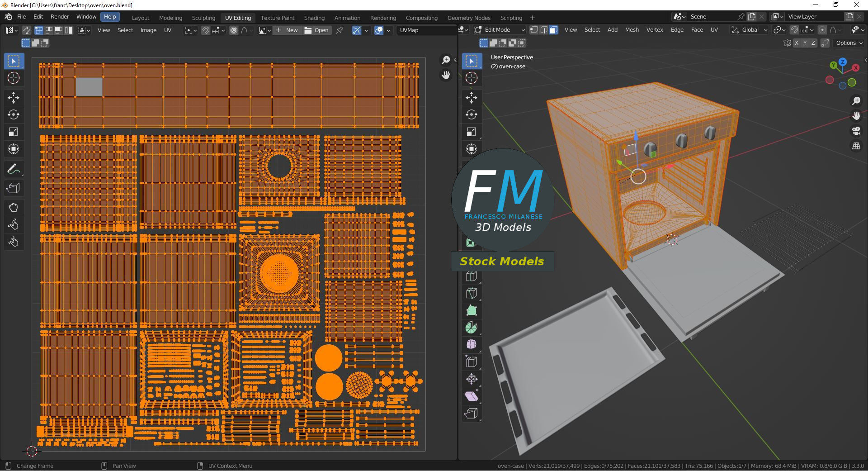Click the 3D viewport zoom magnifier
Screen dimensions: 868x471
tap(856, 101)
